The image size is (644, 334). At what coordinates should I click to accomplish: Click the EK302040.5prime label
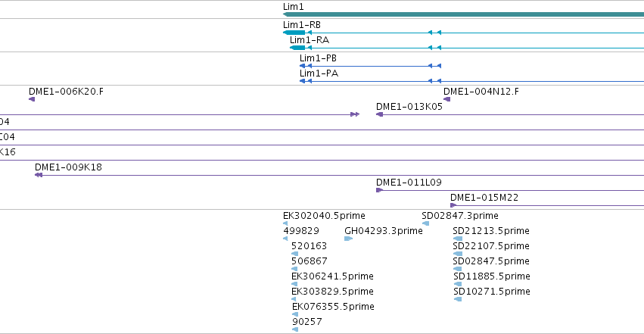click(324, 216)
